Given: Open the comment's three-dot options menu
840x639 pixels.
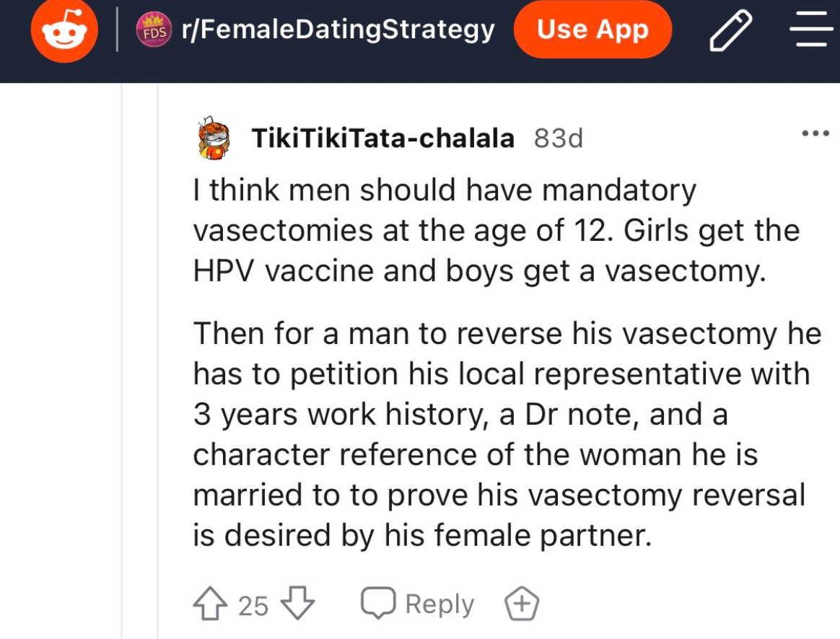Looking at the screenshot, I should (815, 133).
